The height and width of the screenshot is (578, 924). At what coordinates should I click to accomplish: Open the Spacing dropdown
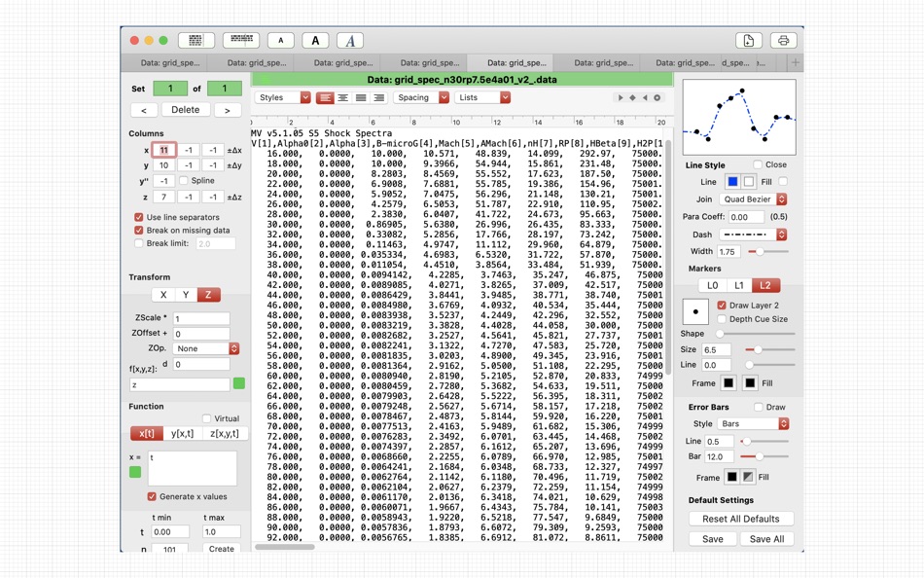click(x=421, y=98)
